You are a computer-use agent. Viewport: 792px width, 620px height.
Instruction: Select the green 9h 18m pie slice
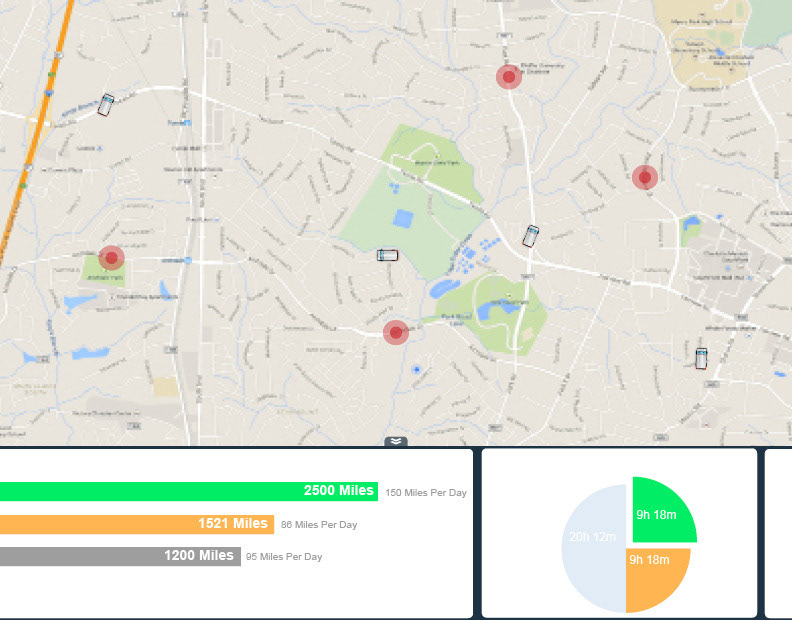coord(659,511)
